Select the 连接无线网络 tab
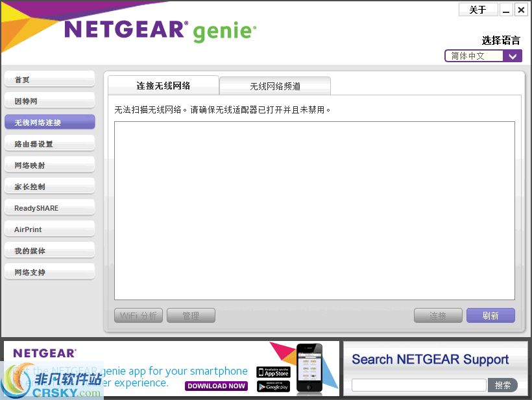The height and width of the screenshot is (400, 532). click(163, 85)
